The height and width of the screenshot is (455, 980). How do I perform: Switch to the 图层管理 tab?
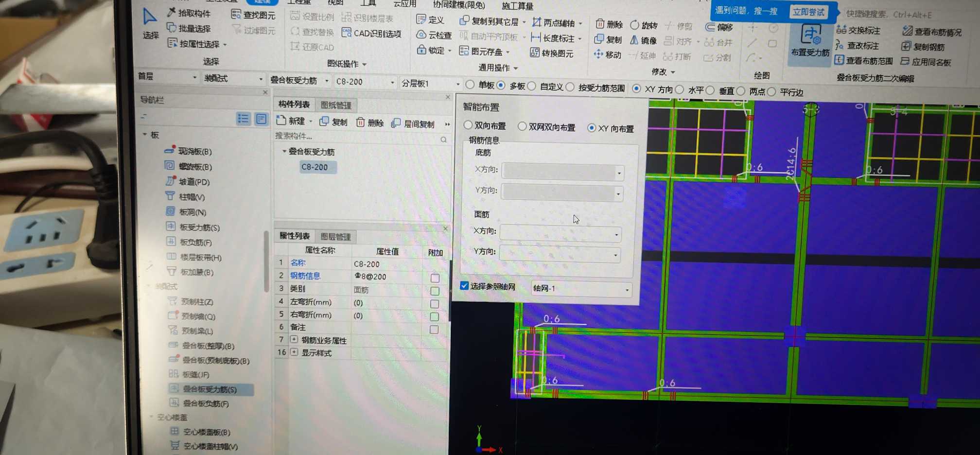click(x=335, y=237)
